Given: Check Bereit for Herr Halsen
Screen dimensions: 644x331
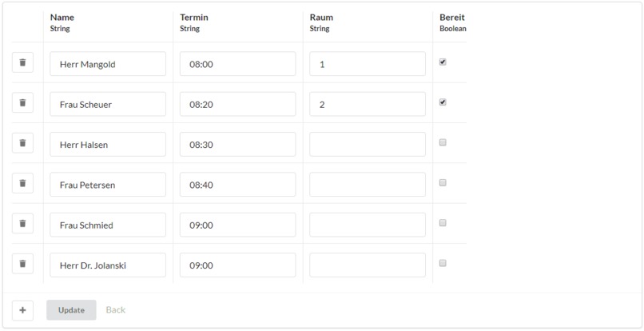Looking at the screenshot, I should pyautogui.click(x=443, y=142).
